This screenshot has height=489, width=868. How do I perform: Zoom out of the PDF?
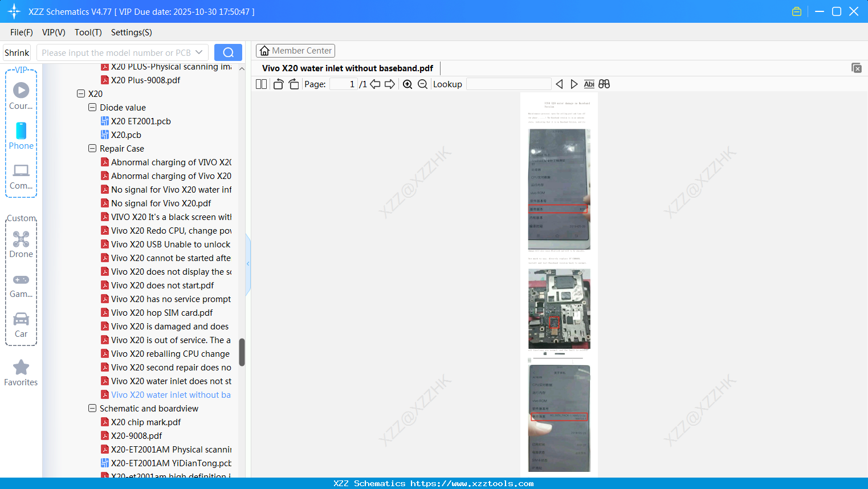coord(422,84)
